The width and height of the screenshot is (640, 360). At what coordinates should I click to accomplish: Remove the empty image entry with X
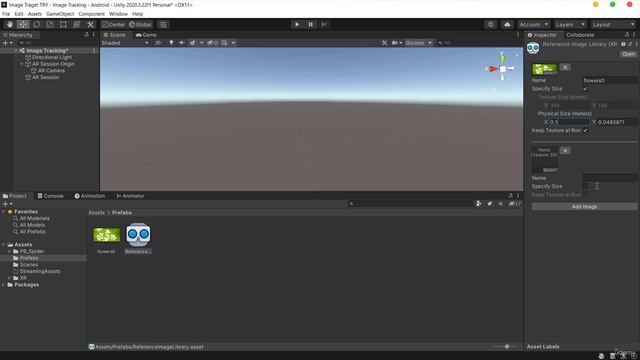click(565, 151)
